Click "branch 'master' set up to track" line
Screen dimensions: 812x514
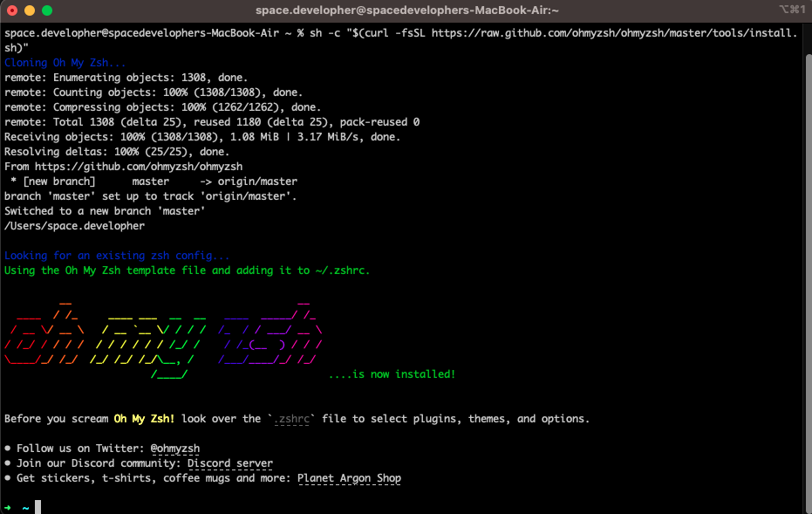click(x=151, y=196)
